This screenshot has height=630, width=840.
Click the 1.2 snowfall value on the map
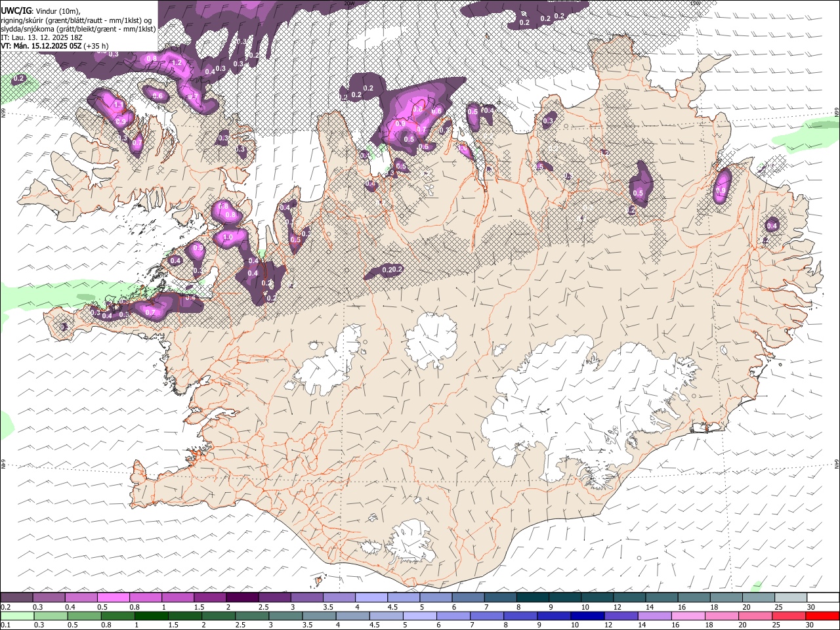(176, 63)
